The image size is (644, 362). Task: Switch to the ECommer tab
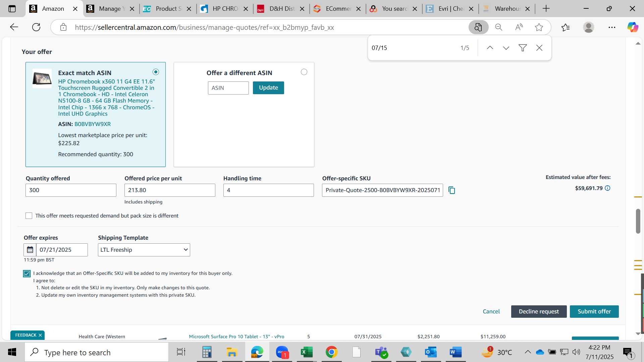[x=337, y=9]
